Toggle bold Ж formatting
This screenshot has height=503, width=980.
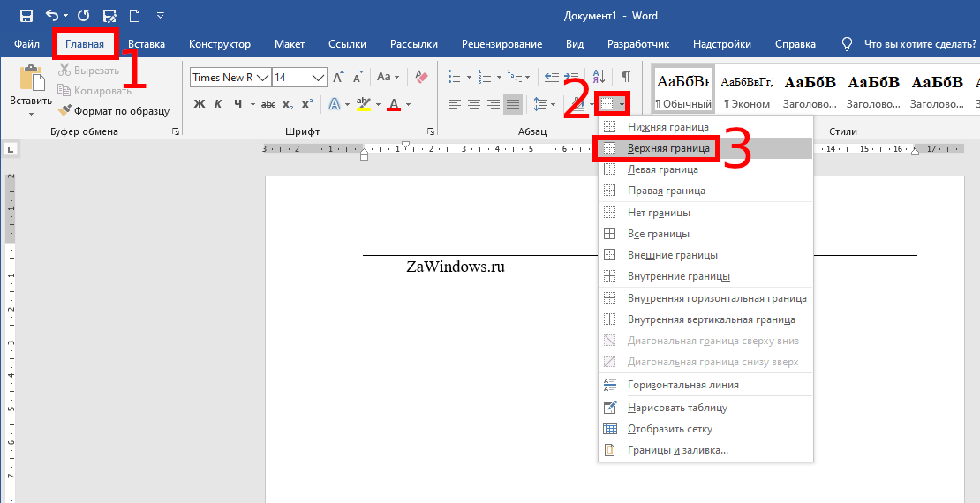coord(200,104)
